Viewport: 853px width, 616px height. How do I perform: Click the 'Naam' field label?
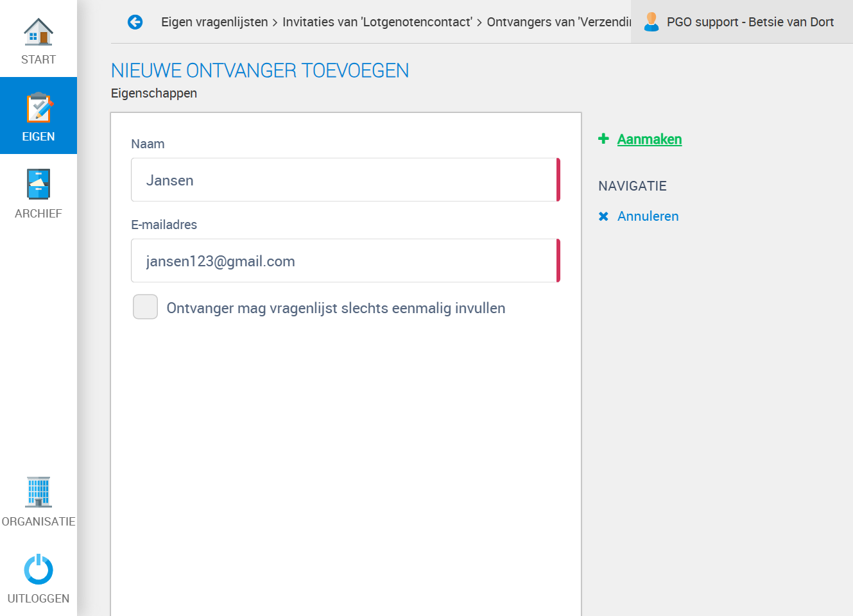[x=148, y=144]
